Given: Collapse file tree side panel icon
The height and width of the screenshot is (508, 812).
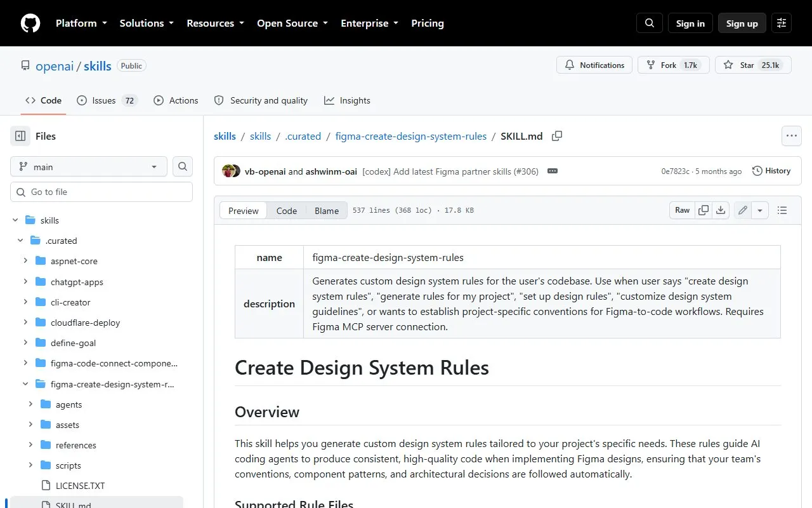Looking at the screenshot, I should pos(20,136).
